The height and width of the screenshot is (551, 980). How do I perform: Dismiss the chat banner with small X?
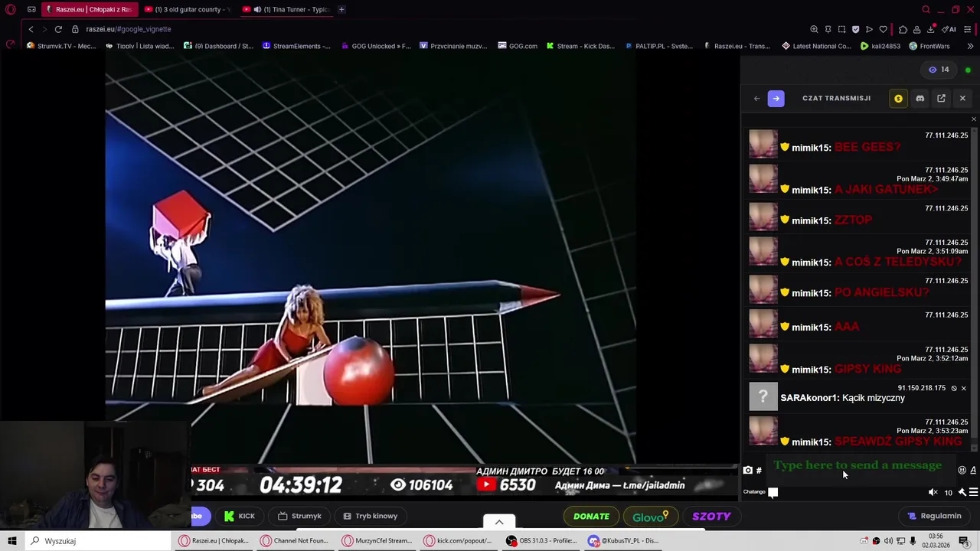pyautogui.click(x=974, y=119)
